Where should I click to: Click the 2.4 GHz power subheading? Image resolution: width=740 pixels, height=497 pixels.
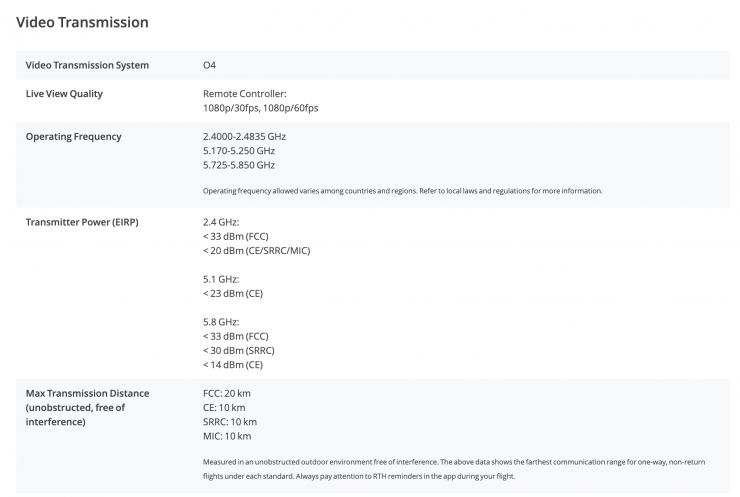[x=222, y=221]
